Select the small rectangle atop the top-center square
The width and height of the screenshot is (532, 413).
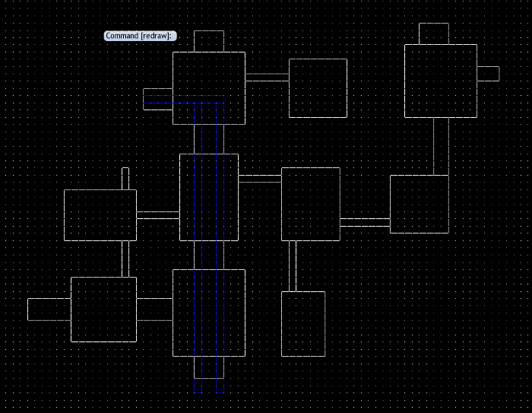[208, 41]
